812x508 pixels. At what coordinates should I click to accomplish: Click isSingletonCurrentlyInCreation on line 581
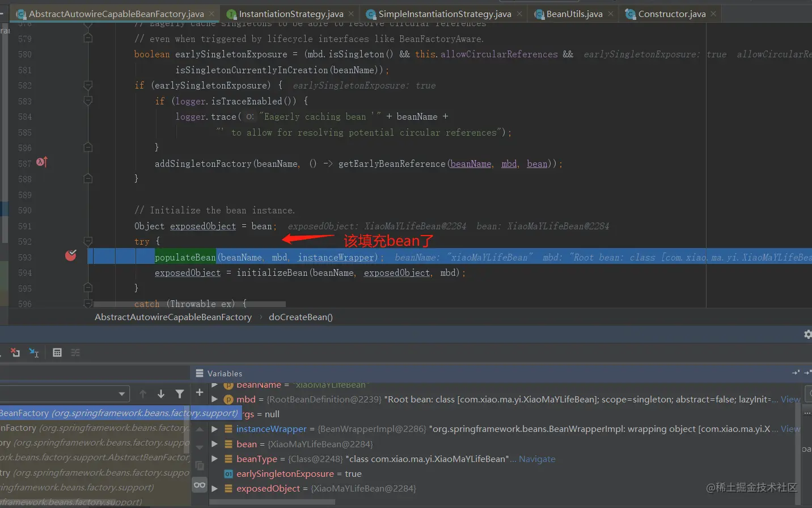(251, 70)
